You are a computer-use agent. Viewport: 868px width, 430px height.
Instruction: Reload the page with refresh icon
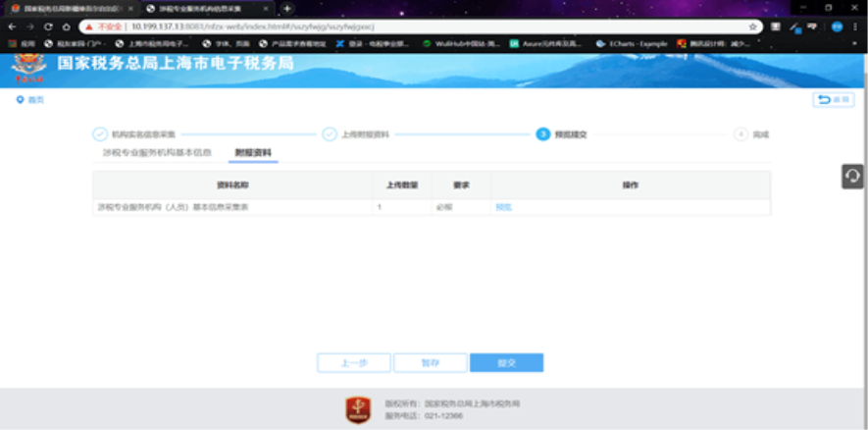[x=48, y=27]
